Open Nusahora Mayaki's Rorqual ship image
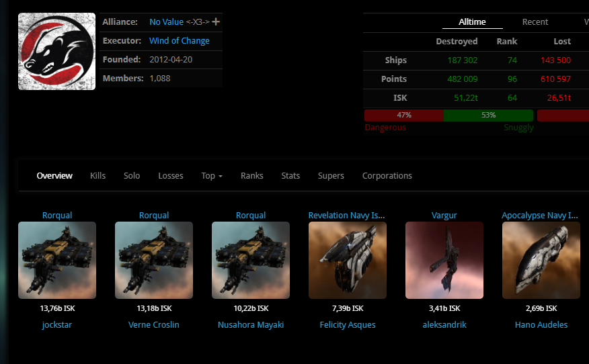 point(251,260)
